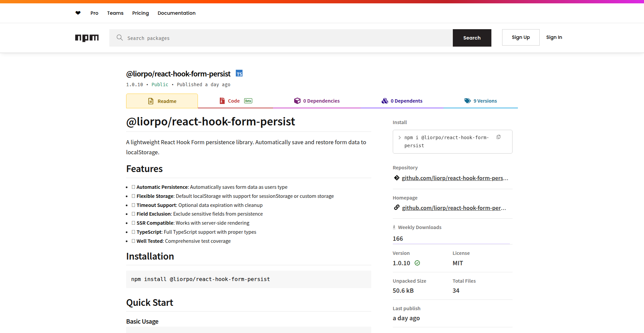Click the TypeScript TS badge icon

tap(239, 73)
